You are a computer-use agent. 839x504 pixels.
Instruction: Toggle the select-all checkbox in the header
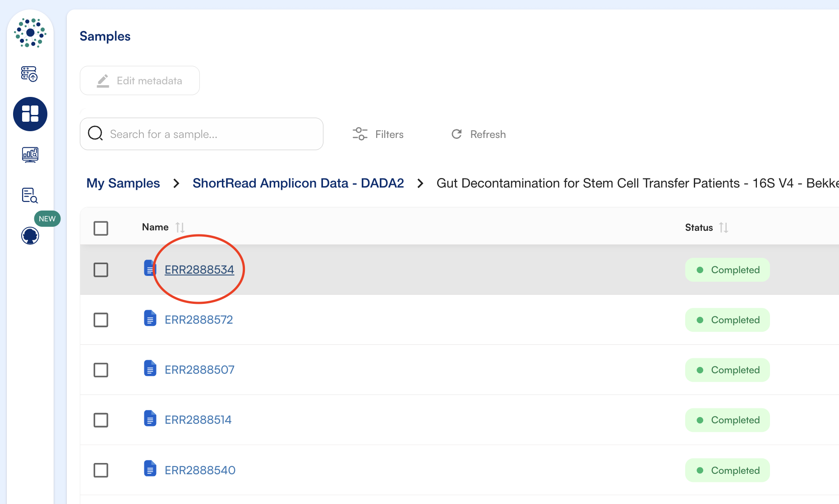[101, 228]
